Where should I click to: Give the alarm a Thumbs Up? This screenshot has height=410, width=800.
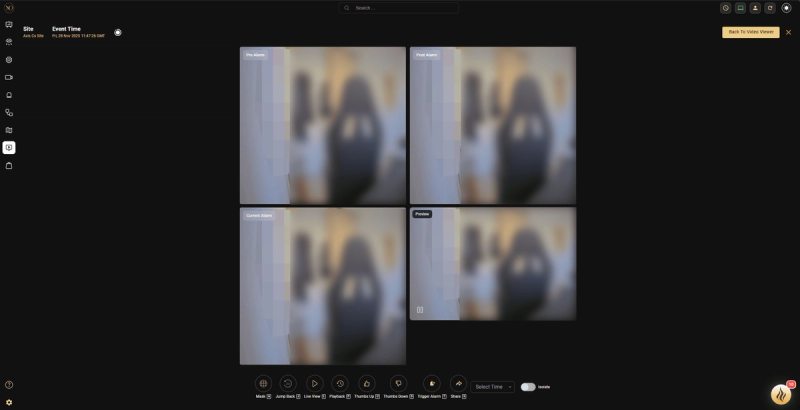367,383
